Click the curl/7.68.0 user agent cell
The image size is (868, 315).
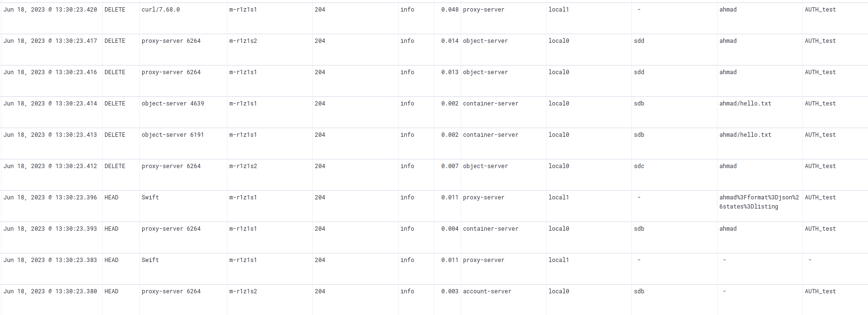pyautogui.click(x=160, y=10)
